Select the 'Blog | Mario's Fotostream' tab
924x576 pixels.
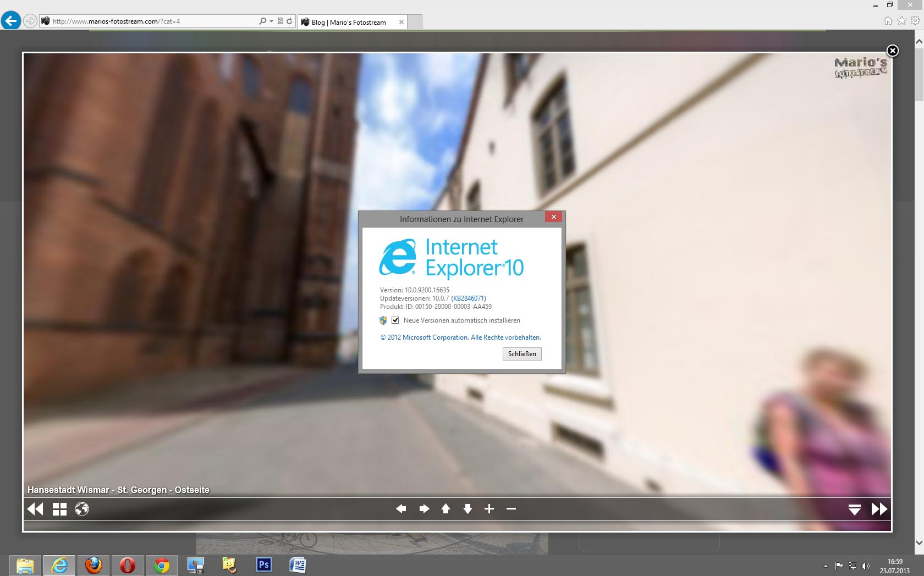click(x=349, y=23)
